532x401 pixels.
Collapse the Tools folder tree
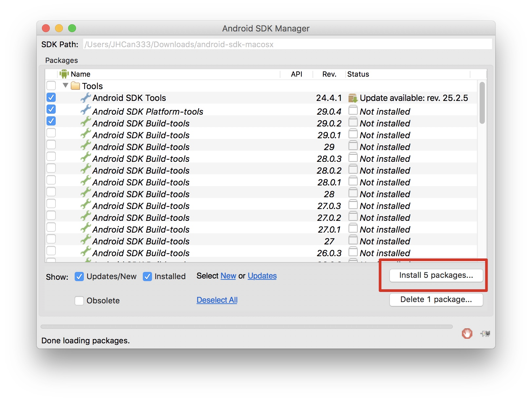pyautogui.click(x=66, y=86)
